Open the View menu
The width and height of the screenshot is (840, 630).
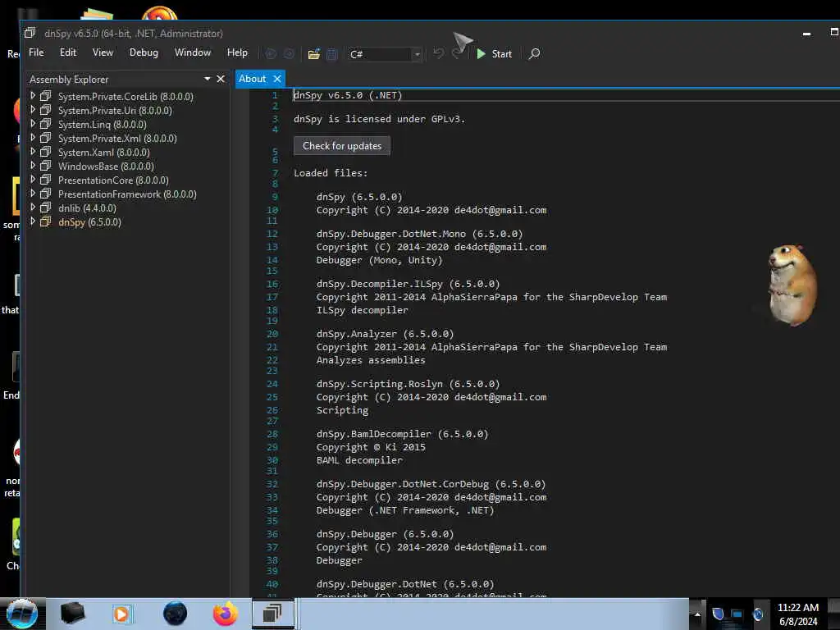[103, 52]
